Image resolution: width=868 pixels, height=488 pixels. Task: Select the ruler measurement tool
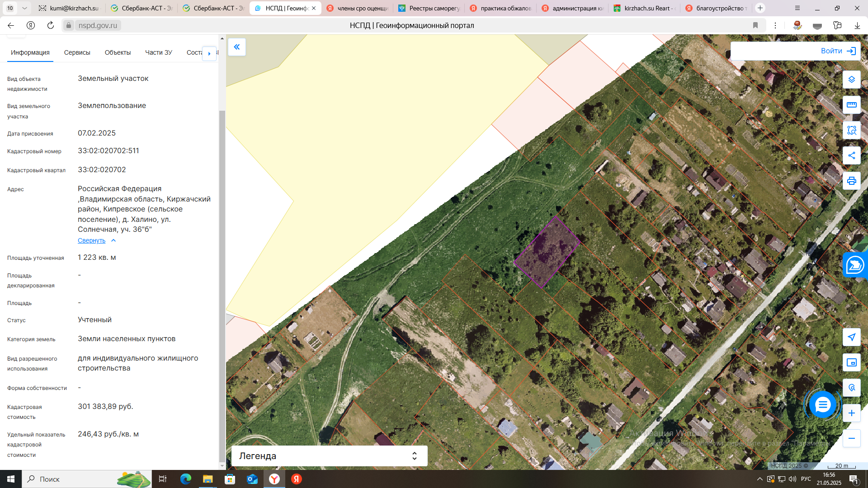click(851, 105)
